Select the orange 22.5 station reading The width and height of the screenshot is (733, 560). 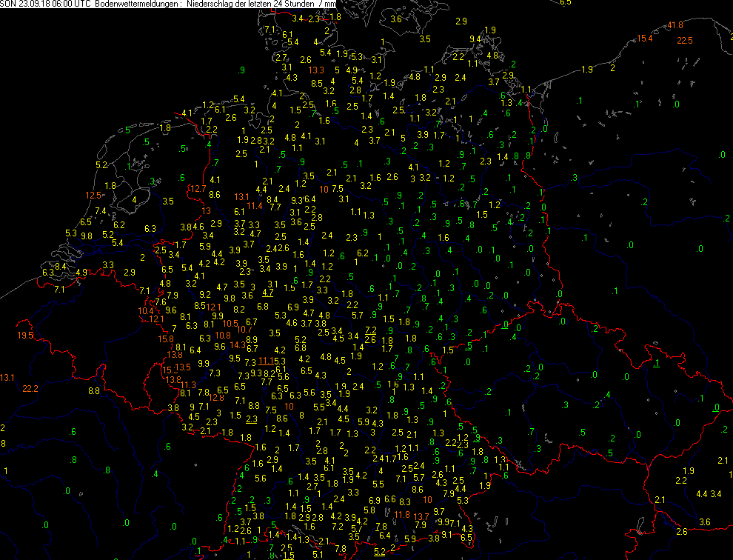point(684,41)
